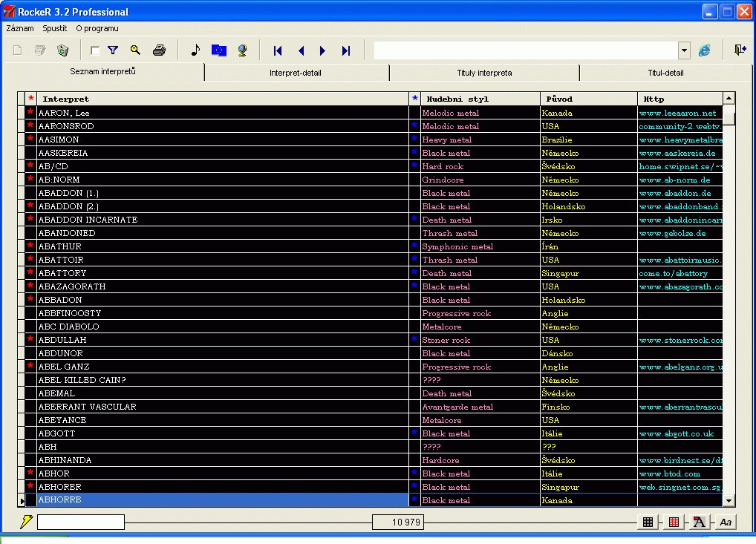The image size is (756, 544).
Task: Click Avantgarde metal style cell
Action: pyautogui.click(x=480, y=407)
